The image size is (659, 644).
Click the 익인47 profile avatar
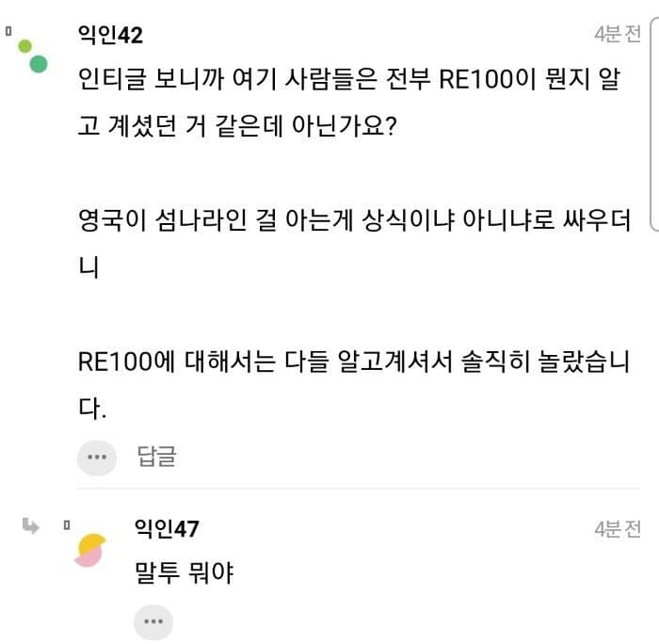pyautogui.click(x=88, y=550)
